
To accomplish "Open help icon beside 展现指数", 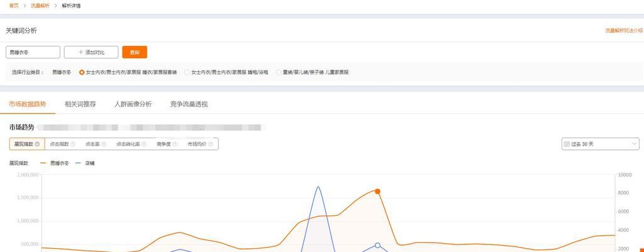I will [x=37, y=144].
